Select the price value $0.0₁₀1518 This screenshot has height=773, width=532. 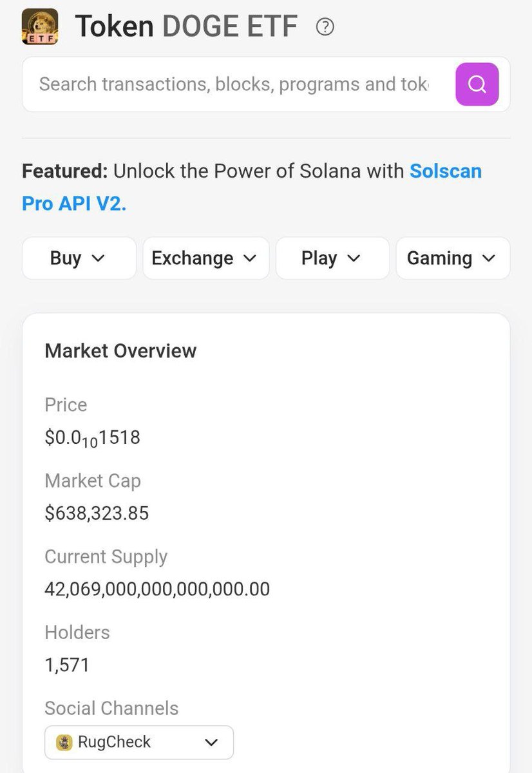(x=93, y=439)
